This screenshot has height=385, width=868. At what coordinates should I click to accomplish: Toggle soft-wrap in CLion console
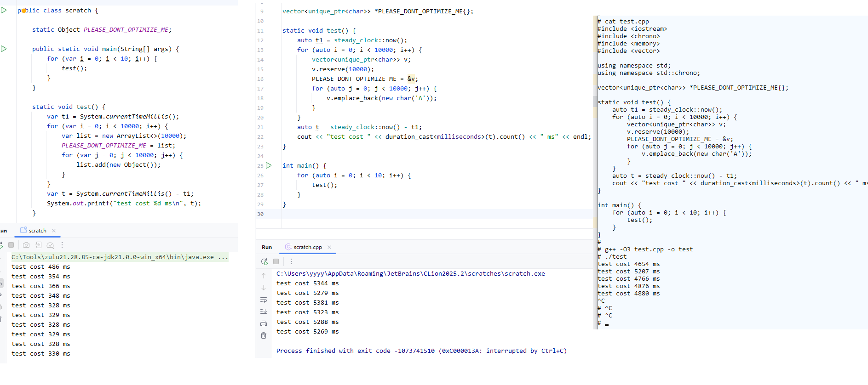(264, 300)
